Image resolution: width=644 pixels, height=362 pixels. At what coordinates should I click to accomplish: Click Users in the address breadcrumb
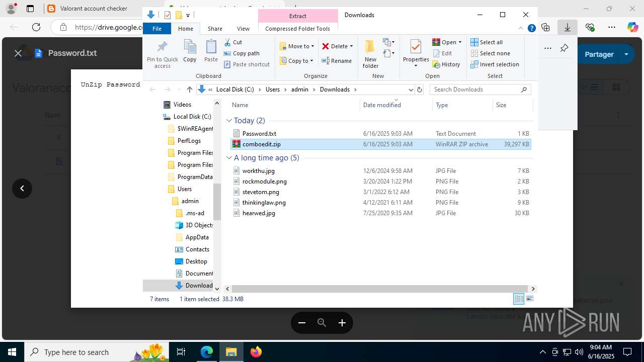click(272, 89)
